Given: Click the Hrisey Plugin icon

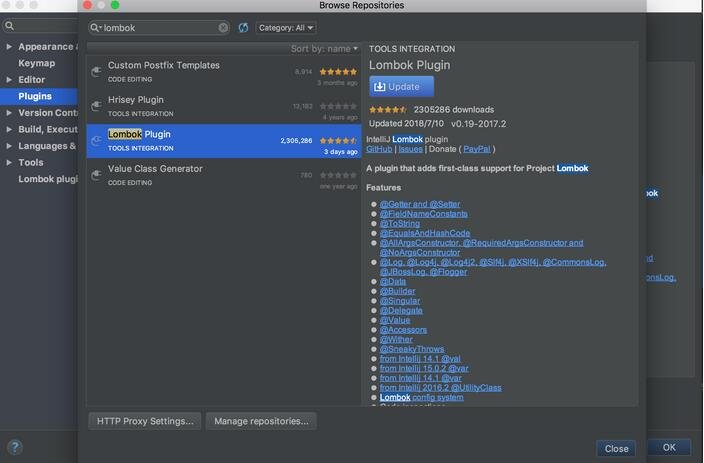Looking at the screenshot, I should [x=96, y=106].
